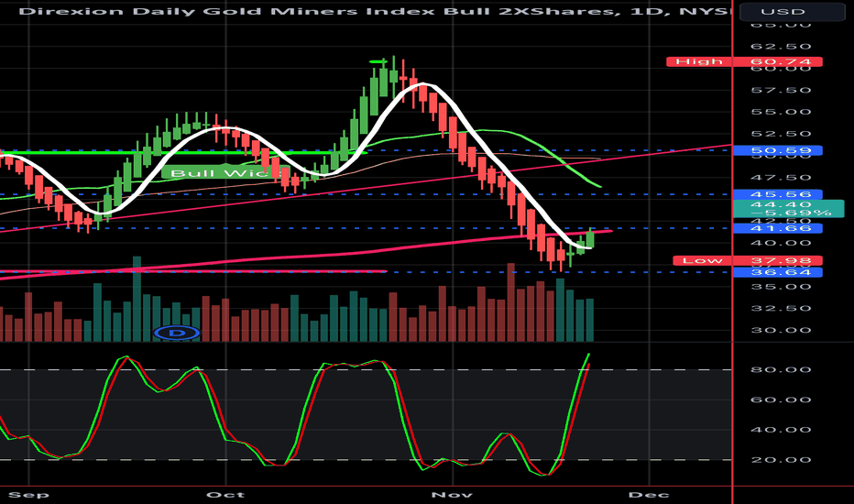Viewport: 854px width, 504px height.
Task: Click the 62.50 price scale value
Action: pyautogui.click(x=781, y=47)
